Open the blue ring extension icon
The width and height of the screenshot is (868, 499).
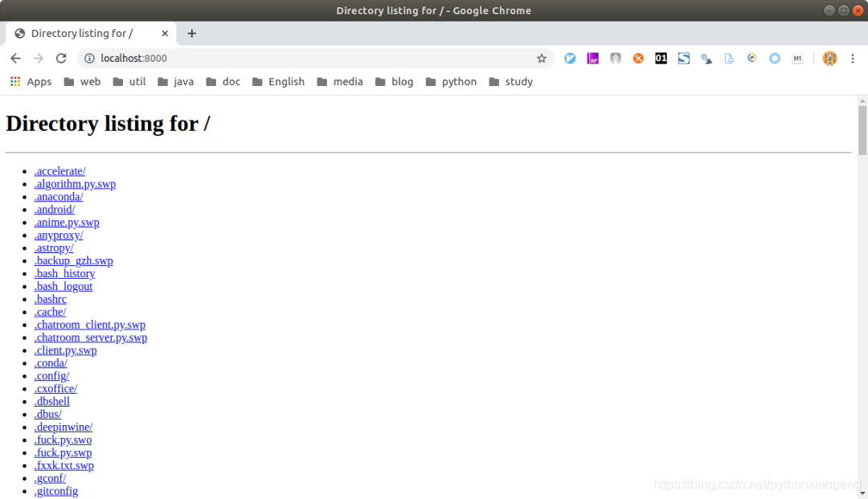775,58
